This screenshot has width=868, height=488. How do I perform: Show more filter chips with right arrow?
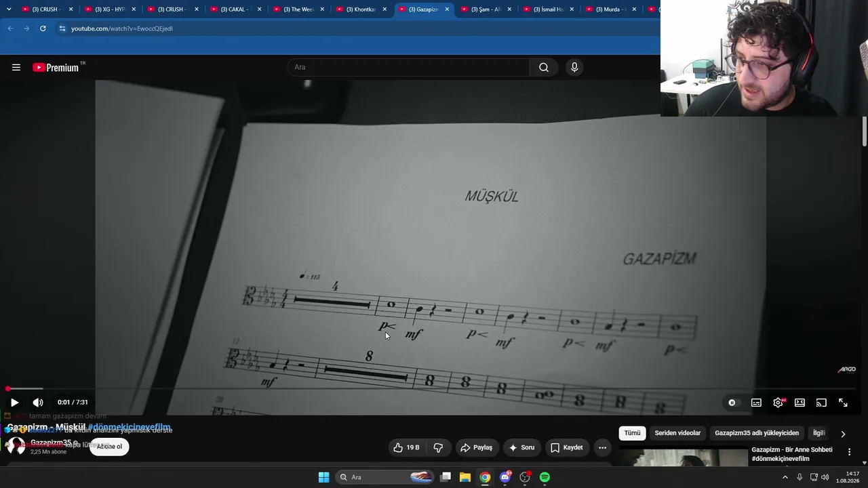[843, 434]
